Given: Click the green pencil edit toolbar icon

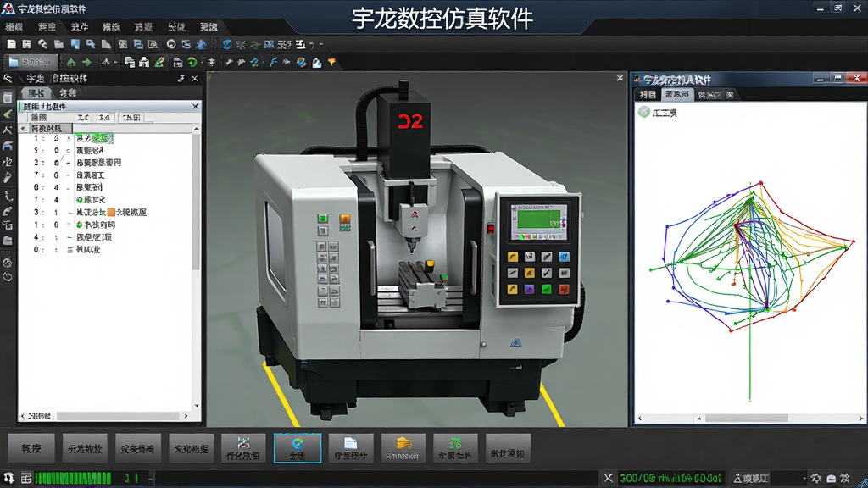Looking at the screenshot, I should [x=160, y=63].
